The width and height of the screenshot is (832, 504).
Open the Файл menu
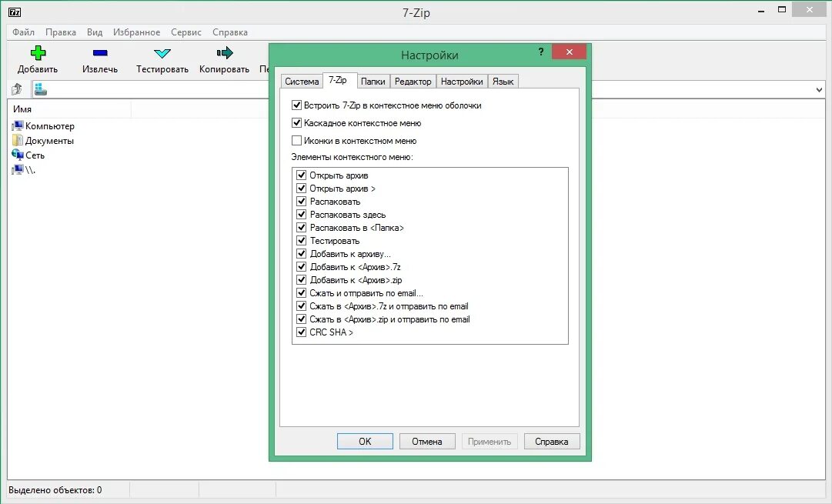point(23,32)
